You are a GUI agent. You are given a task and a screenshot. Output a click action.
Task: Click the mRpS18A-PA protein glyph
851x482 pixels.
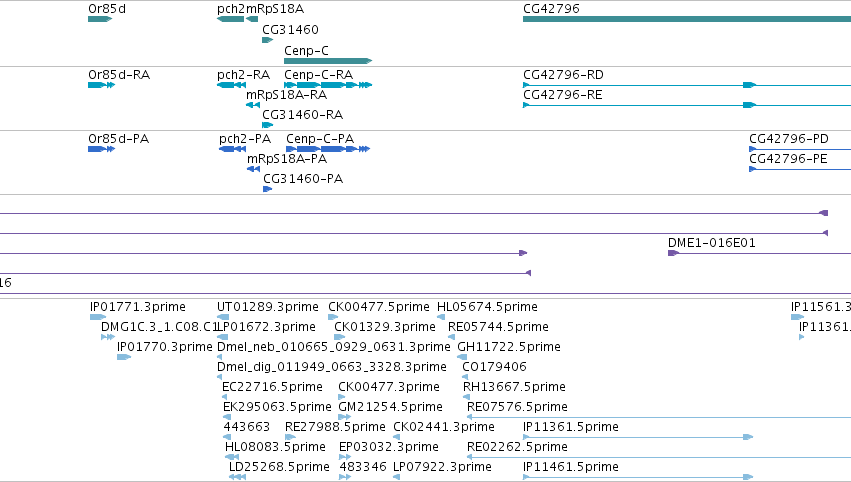click(x=253, y=169)
